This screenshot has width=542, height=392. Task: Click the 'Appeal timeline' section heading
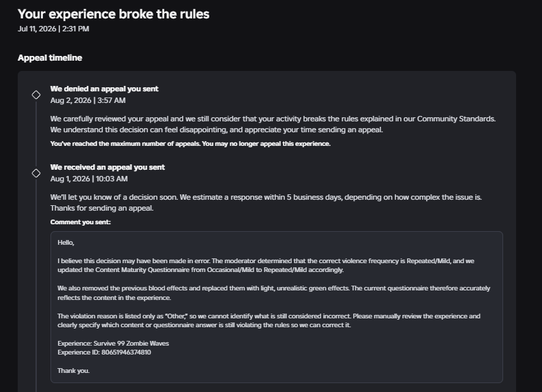50,58
